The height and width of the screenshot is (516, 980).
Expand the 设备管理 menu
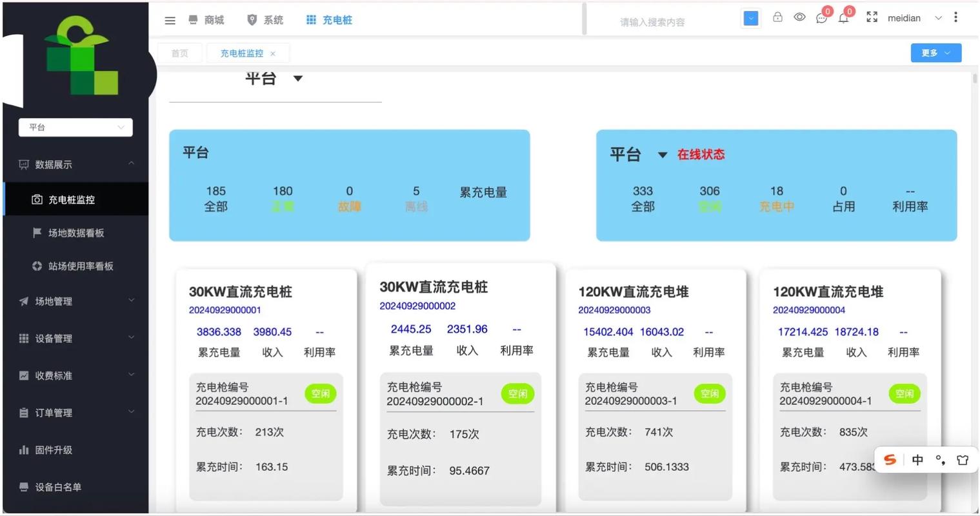75,338
